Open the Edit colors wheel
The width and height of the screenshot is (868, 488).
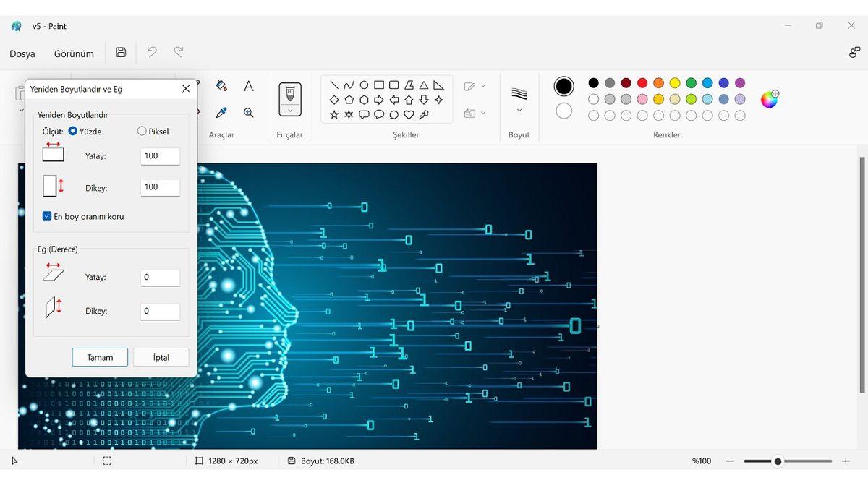tap(769, 99)
